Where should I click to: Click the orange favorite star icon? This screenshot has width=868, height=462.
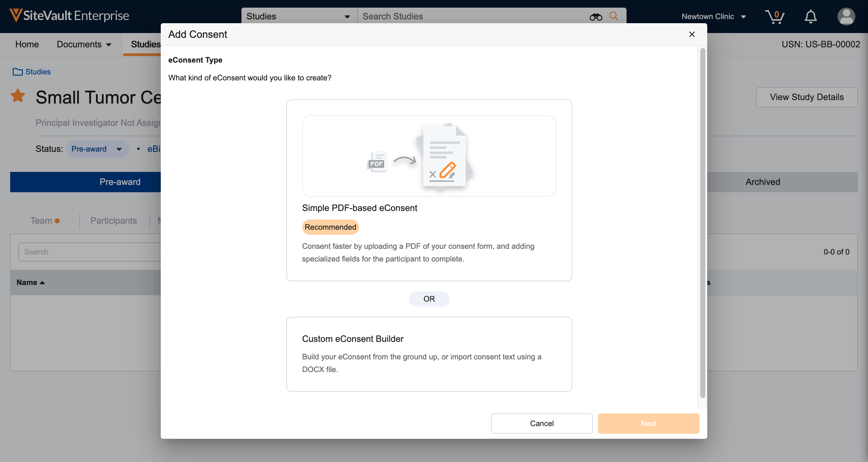tap(18, 96)
